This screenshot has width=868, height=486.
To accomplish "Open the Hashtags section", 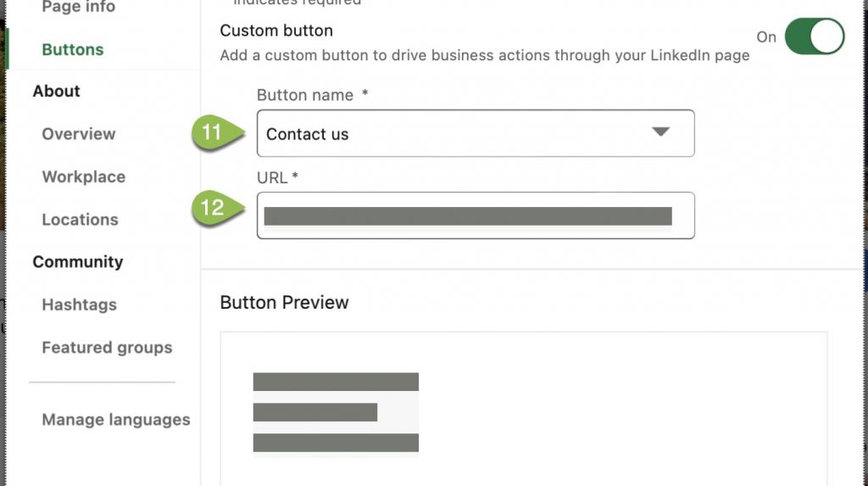I will click(x=80, y=304).
